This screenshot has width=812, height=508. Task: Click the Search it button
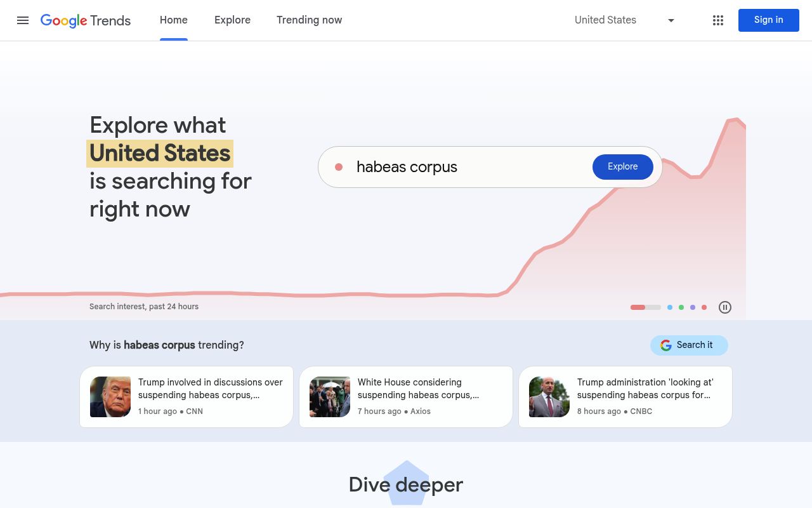pyautogui.click(x=689, y=345)
